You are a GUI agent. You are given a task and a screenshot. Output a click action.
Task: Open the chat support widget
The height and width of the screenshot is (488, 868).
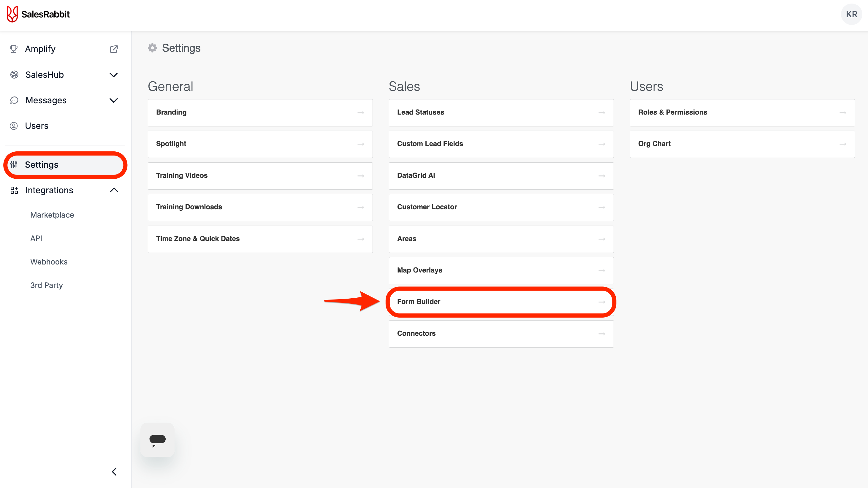[157, 440]
